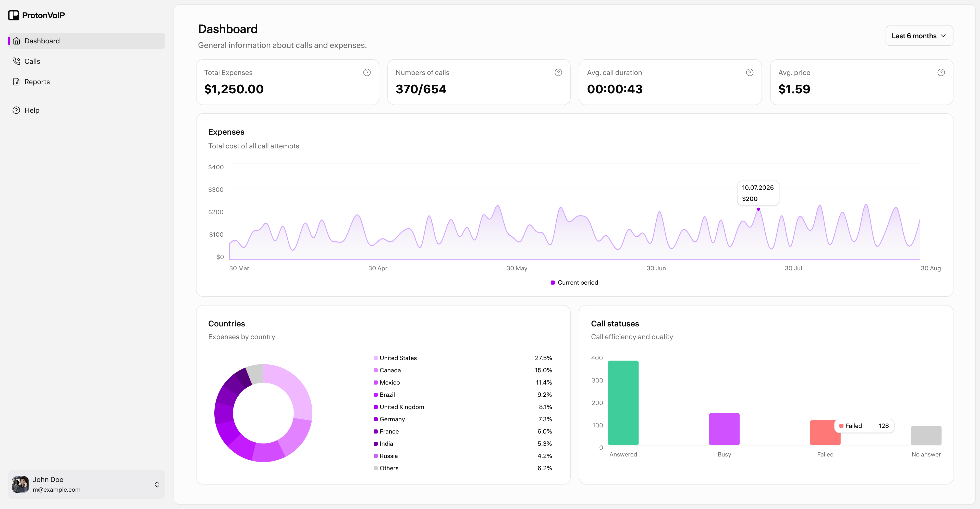980x509 pixels.
Task: Click the Answered axis label
Action: point(623,455)
